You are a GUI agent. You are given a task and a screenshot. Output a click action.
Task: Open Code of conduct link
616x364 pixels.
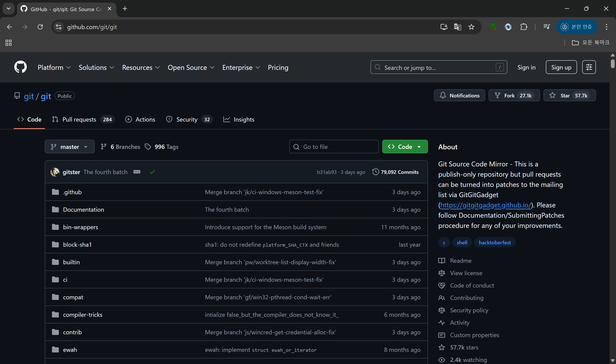click(466, 285)
